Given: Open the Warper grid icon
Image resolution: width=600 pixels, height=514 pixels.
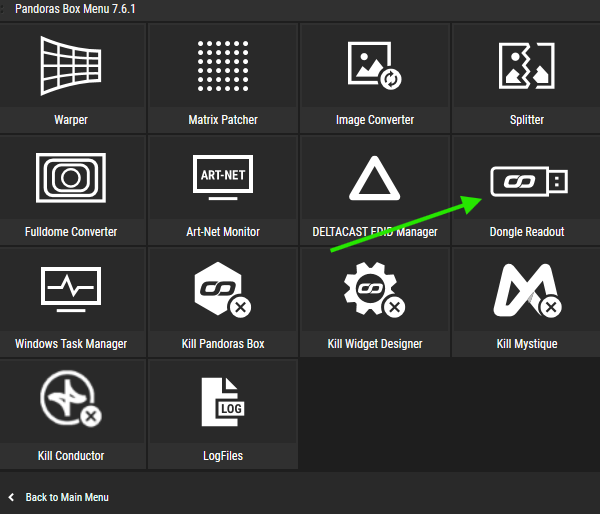Looking at the screenshot, I should pos(71,65).
